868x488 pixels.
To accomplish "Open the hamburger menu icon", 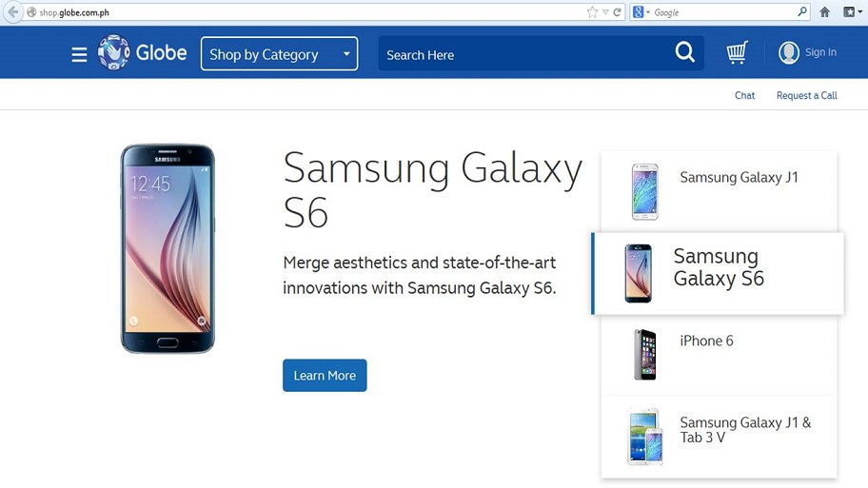I will 79,54.
